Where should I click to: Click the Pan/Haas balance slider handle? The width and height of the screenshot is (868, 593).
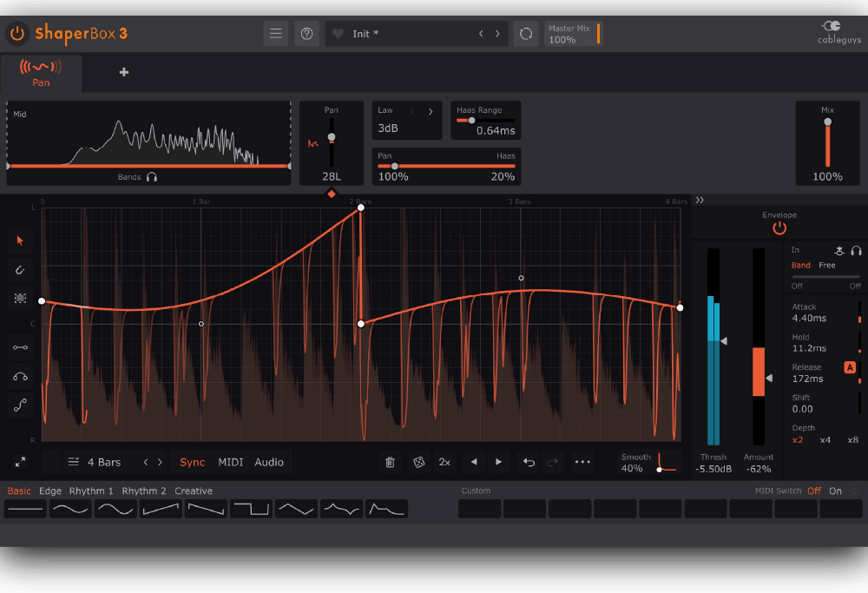pos(395,166)
